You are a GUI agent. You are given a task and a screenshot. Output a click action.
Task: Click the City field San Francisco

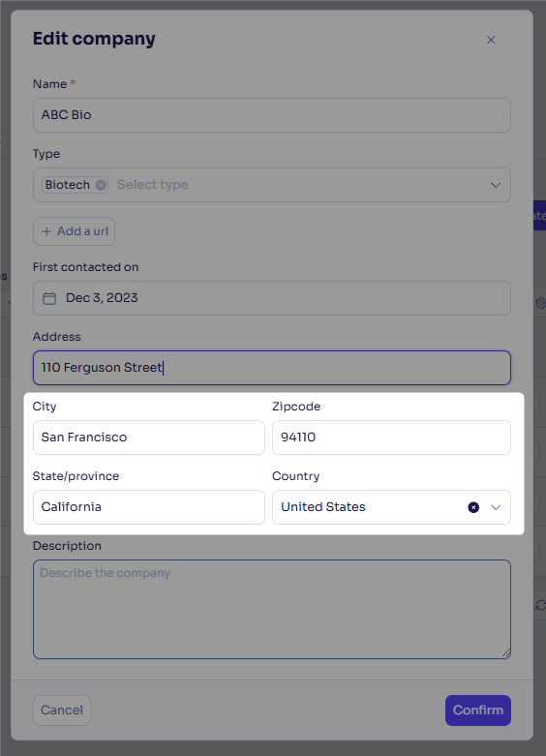(x=149, y=438)
